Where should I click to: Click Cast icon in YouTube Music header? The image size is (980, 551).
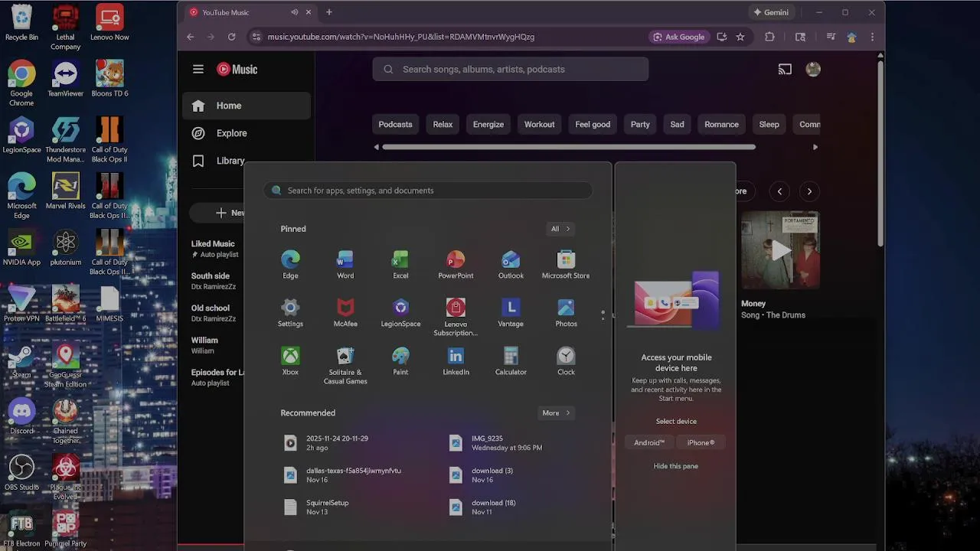(785, 69)
